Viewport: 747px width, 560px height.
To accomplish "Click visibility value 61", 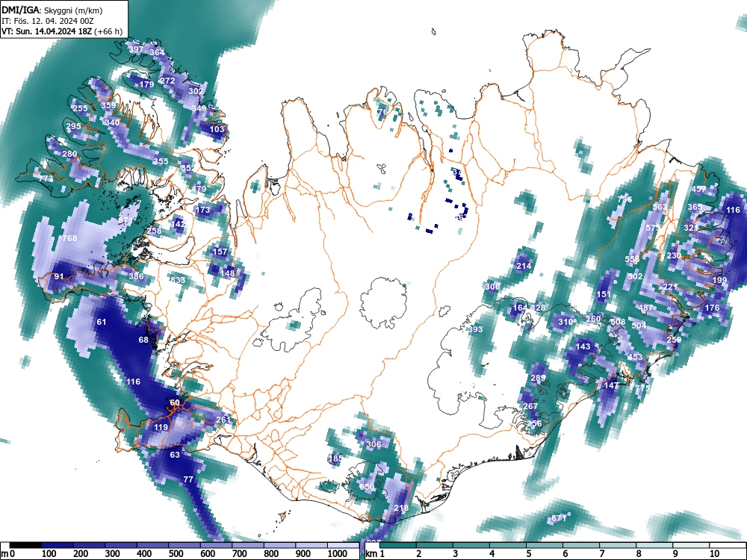I will (x=102, y=323).
